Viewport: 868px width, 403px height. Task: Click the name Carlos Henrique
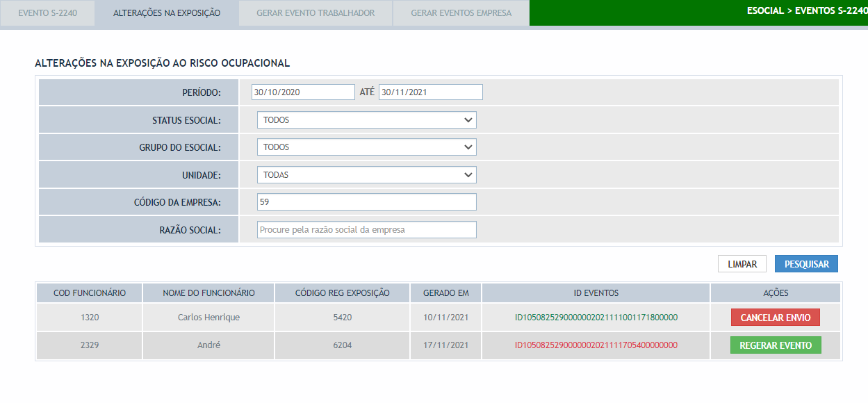coord(208,318)
